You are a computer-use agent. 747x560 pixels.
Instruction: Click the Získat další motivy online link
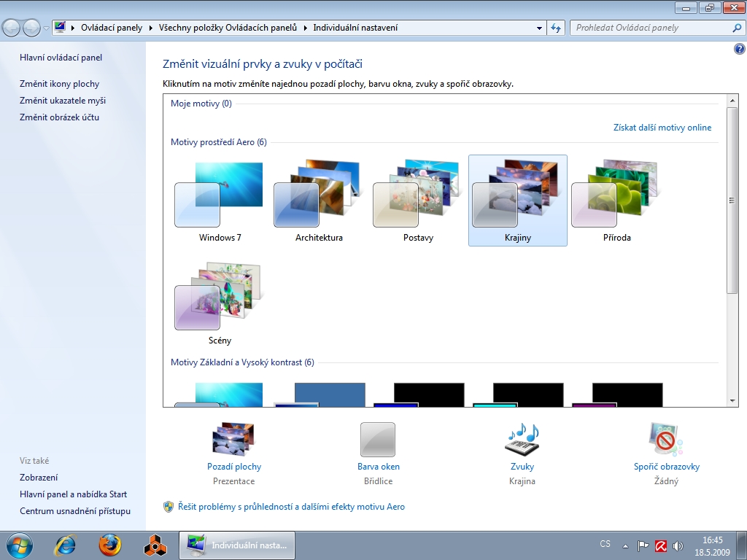tap(662, 128)
